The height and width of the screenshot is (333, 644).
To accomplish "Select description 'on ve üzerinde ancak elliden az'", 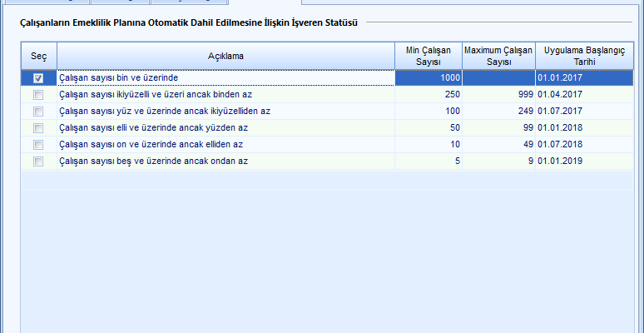I will pos(151,145).
